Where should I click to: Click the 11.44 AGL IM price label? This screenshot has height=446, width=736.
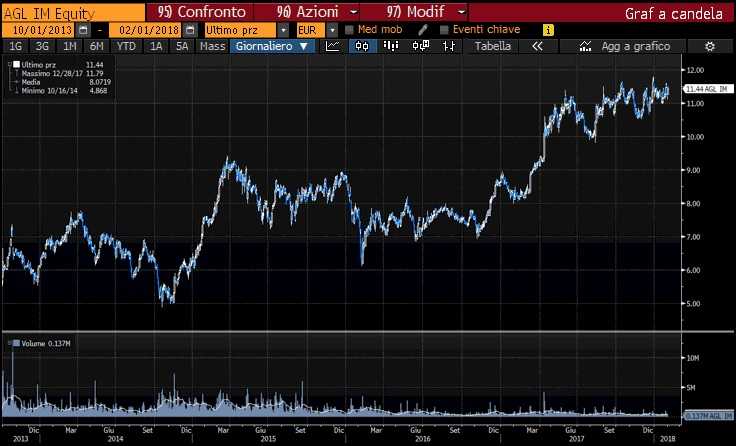pyautogui.click(x=709, y=89)
